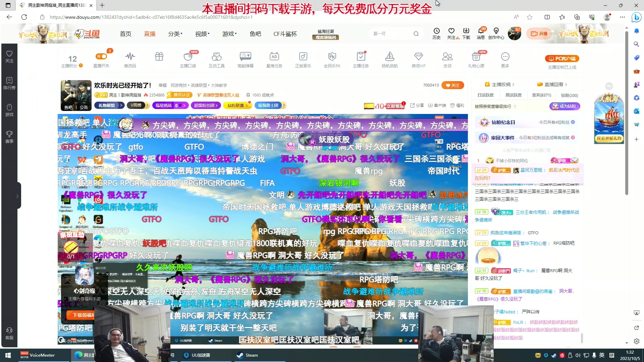Open 消息 notifications bell icon
Screen dimensions: 644x362
pyautogui.click(x=481, y=34)
